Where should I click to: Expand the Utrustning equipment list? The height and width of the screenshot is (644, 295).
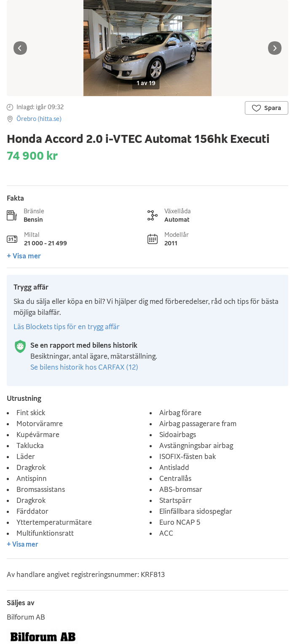(x=23, y=544)
